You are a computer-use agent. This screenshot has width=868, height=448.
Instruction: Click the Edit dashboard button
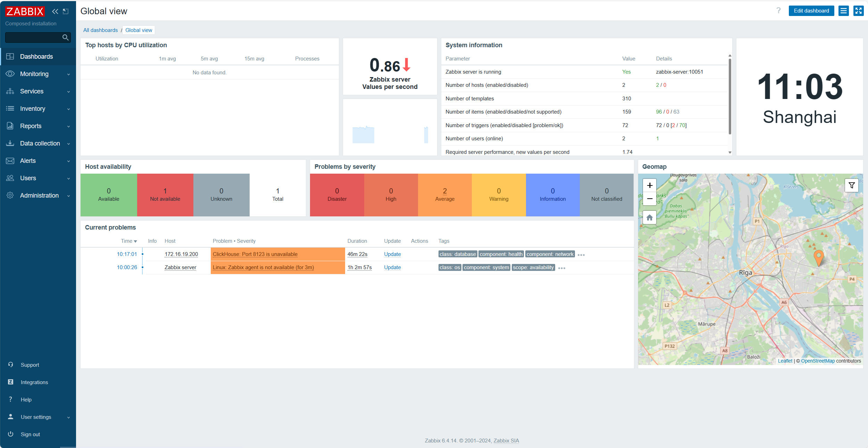click(811, 11)
